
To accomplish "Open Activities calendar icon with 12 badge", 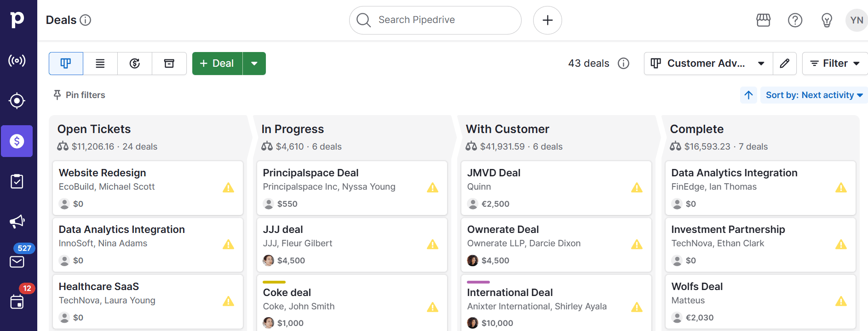I will 17,302.
